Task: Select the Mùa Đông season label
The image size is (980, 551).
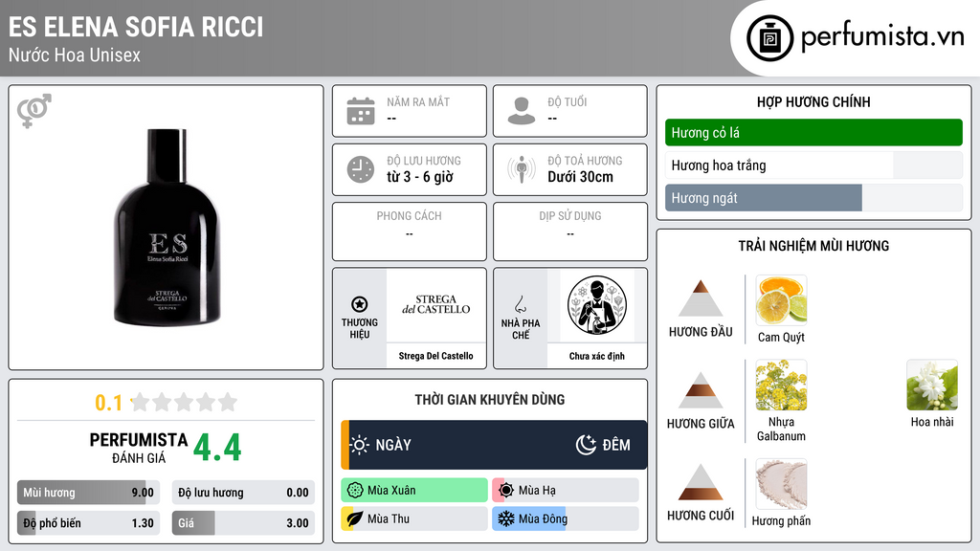Action: pyautogui.click(x=544, y=518)
